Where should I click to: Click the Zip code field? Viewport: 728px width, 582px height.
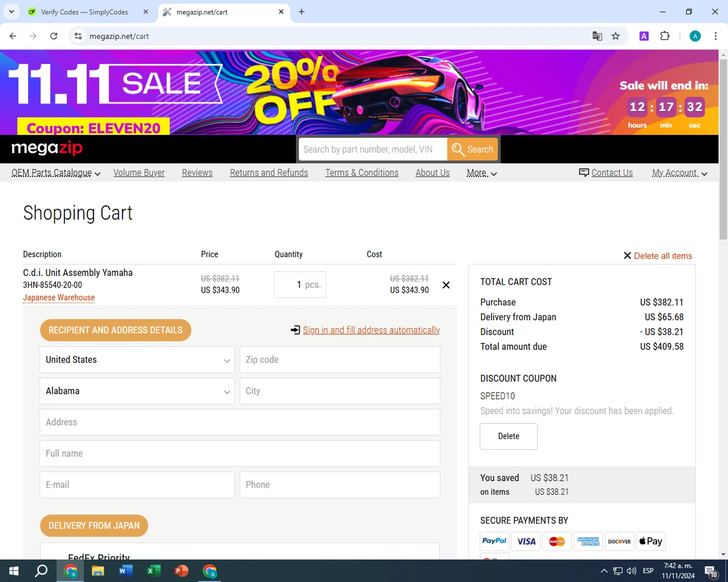pos(340,360)
